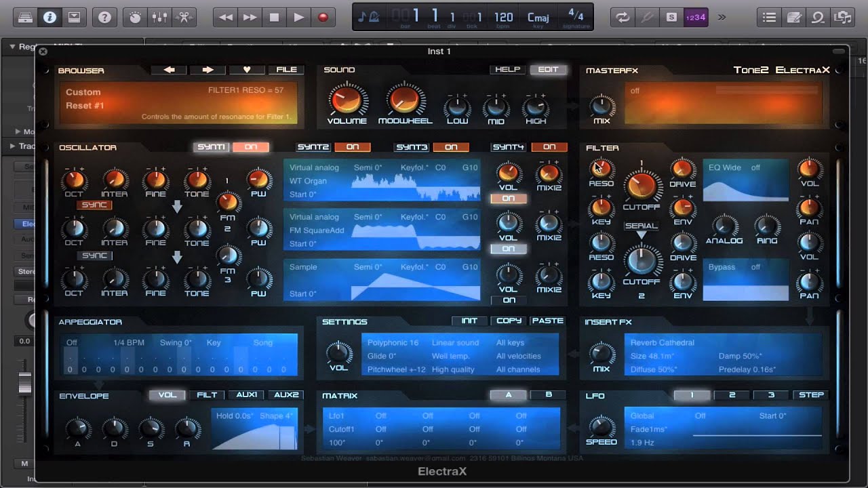The image size is (868, 488).
Task: Open the Polyphonic 16 voice mode selector
Action: (x=393, y=343)
